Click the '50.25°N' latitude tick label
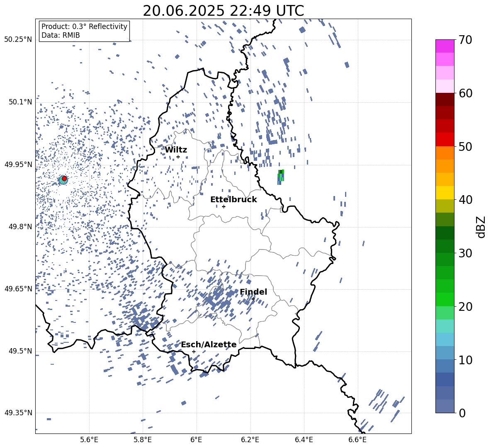 coord(18,40)
